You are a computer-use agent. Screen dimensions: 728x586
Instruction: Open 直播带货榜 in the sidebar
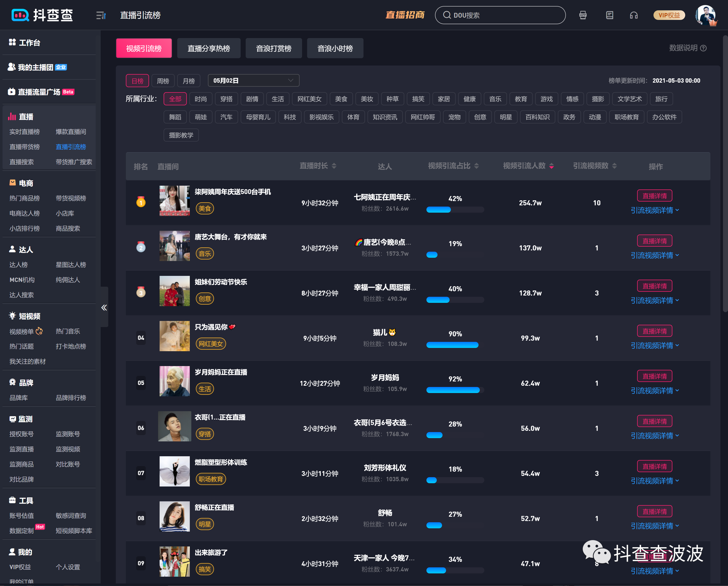pos(24,147)
